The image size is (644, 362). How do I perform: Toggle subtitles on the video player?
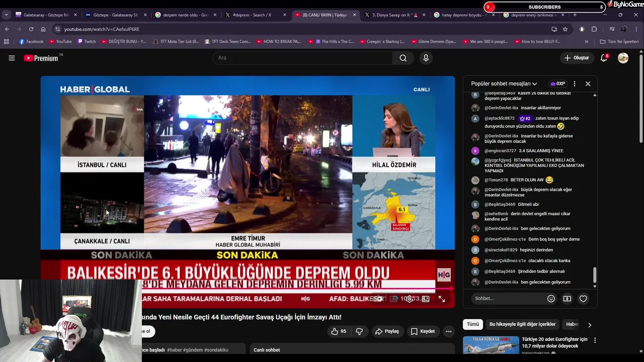(x=393, y=299)
